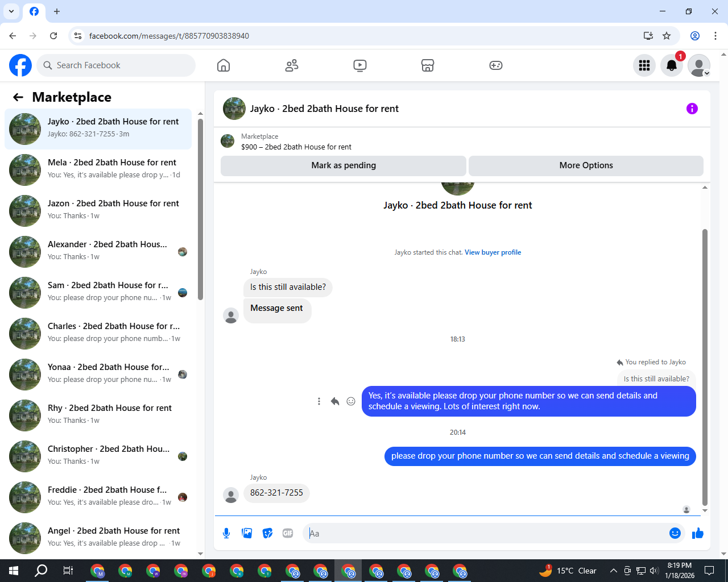
Task: Click the back arrow beside Marketplace
Action: click(x=18, y=97)
